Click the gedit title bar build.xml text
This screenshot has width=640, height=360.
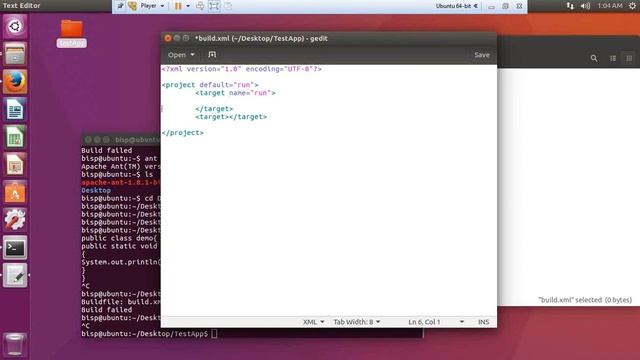[261, 38]
